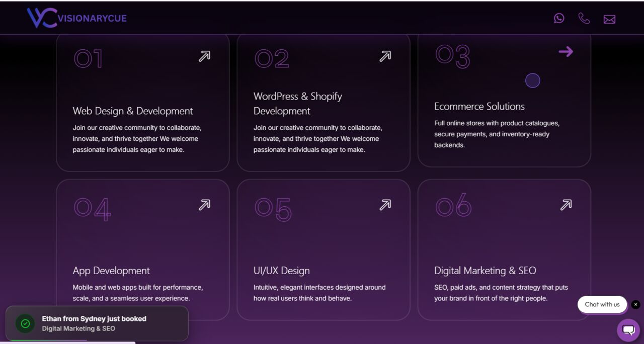Click the description under Web Design & Development
Screen dimensions: 644x344
tap(137, 139)
